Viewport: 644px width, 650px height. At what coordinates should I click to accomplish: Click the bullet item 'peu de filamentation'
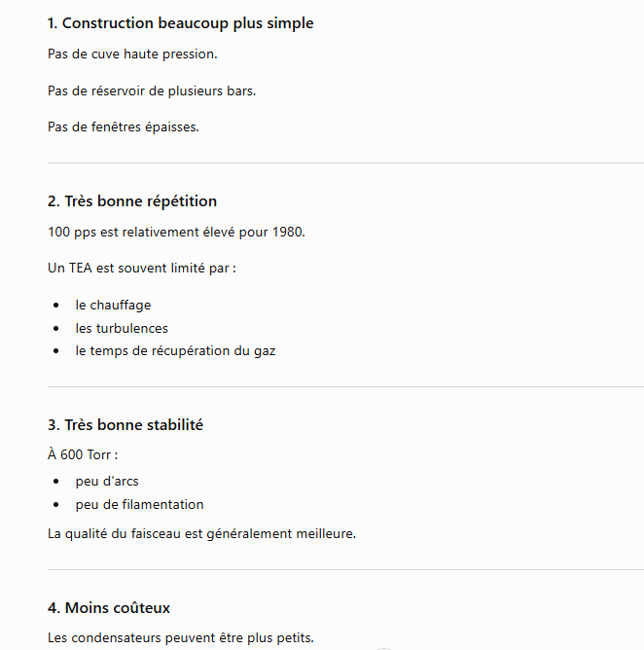(139, 504)
